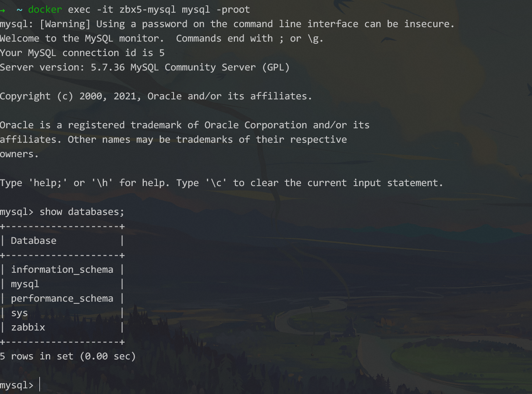Click the '-proot' password argument
Image resolution: width=532 pixels, height=394 pixels.
point(233,10)
